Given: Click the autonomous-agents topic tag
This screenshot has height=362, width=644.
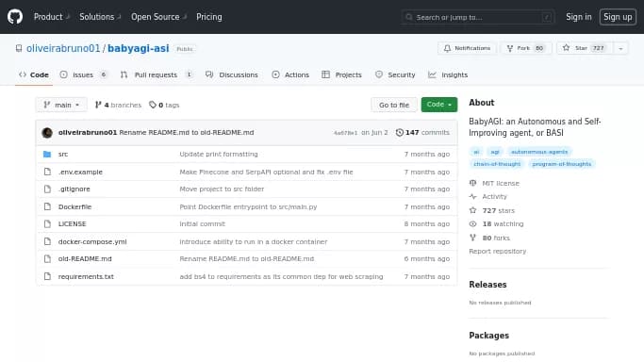Looking at the screenshot, I should pos(539,152).
